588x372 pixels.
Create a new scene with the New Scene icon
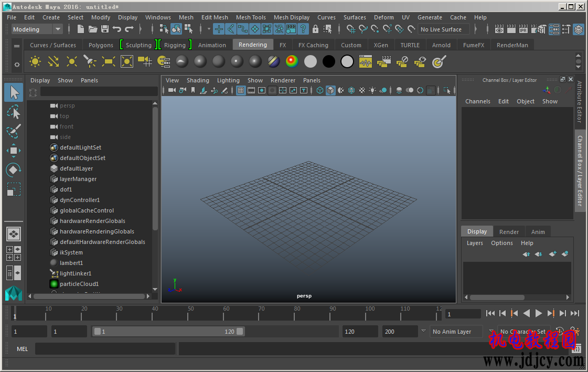[80, 29]
